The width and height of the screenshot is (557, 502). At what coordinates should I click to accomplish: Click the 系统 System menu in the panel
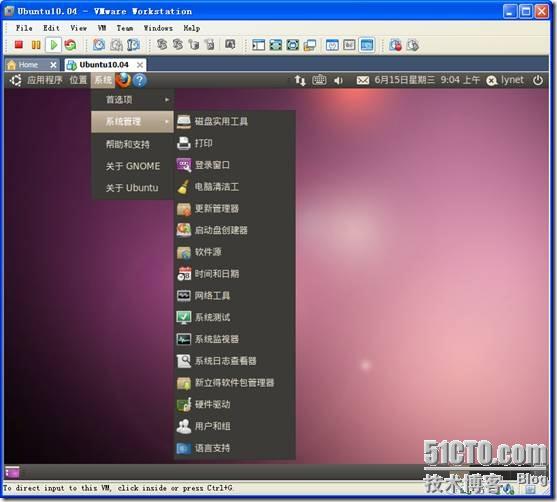click(103, 80)
